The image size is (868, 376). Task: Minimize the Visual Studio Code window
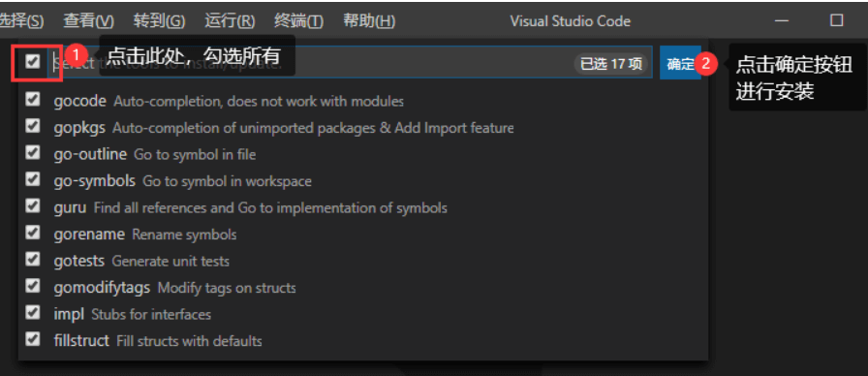click(782, 20)
